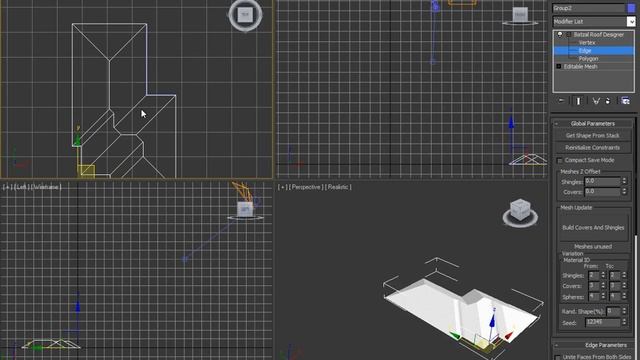Viewport: 640px width, 360px height.
Task: Click the Shingles Material ID From field
Action: (594, 276)
